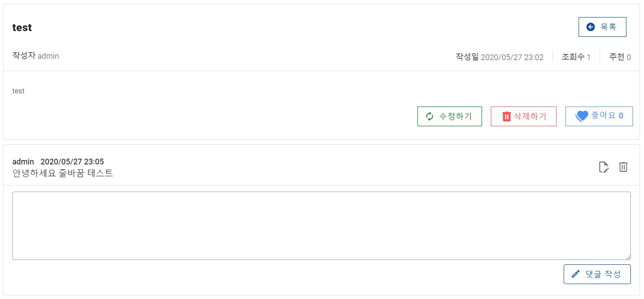644x299 pixels.
Task: Click the trash icon on admin's comment
Action: (623, 167)
